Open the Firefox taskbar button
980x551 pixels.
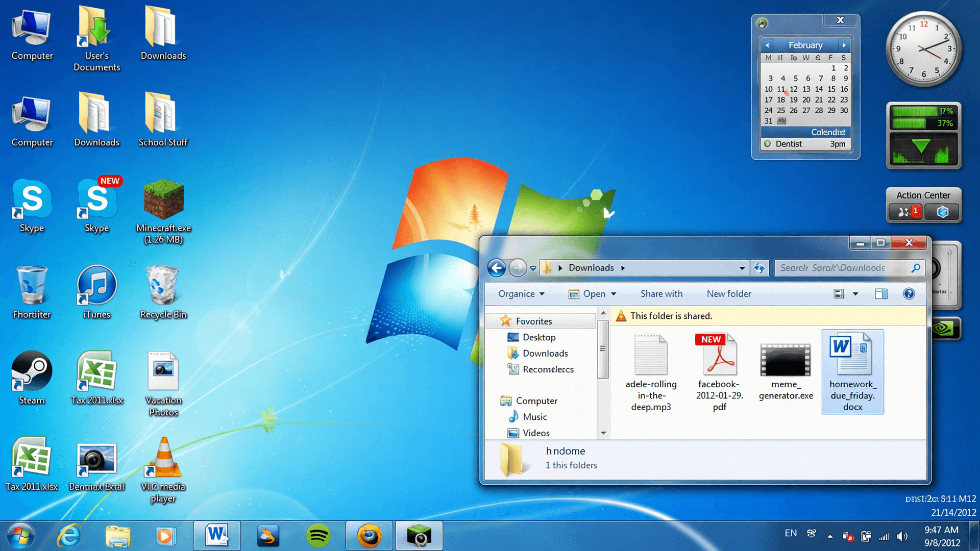pos(369,536)
